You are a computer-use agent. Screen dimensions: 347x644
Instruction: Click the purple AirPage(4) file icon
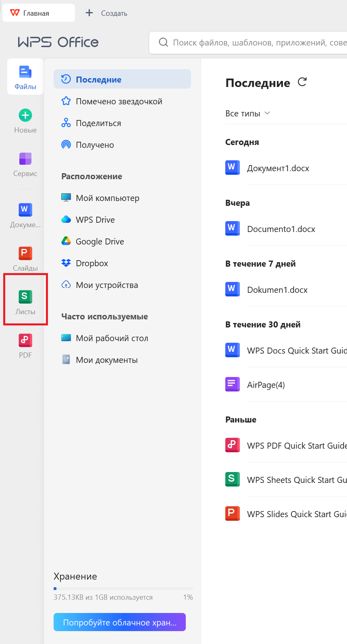coord(233,384)
